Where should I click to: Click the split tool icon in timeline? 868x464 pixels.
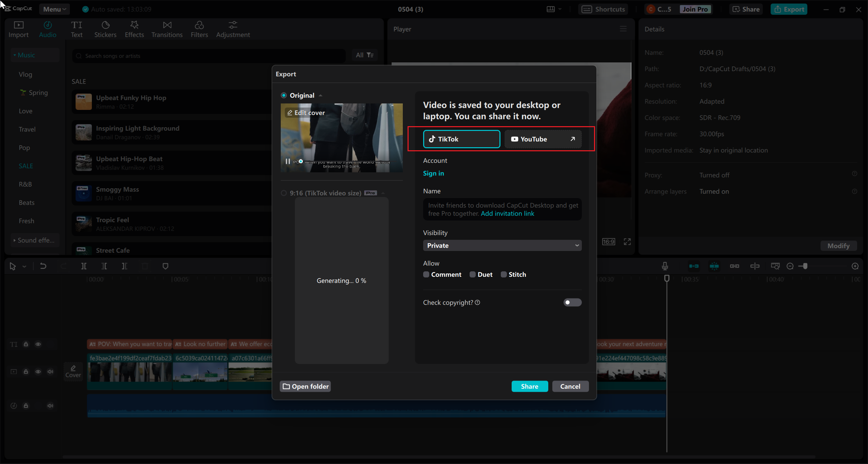[x=84, y=266]
